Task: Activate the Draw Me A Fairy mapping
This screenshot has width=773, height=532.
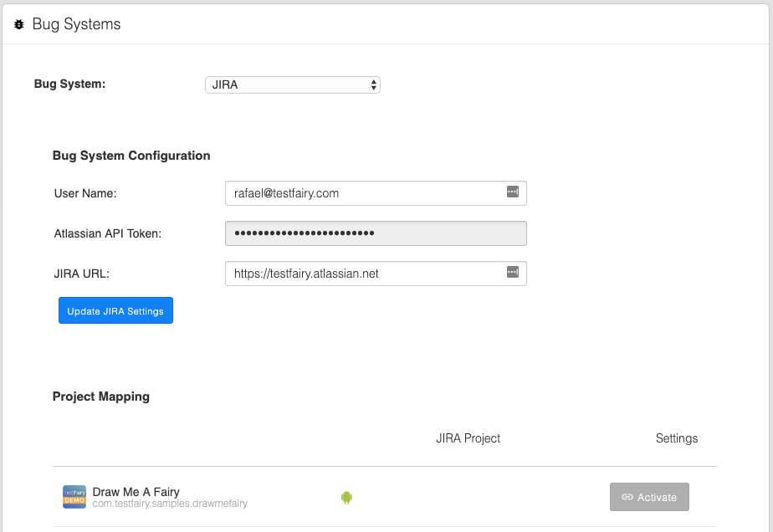Action: (x=649, y=497)
